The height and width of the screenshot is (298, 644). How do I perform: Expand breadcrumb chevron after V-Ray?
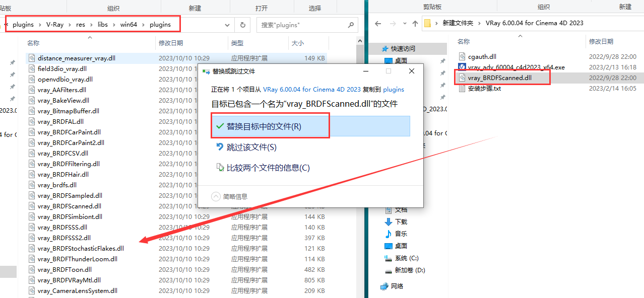click(x=70, y=24)
